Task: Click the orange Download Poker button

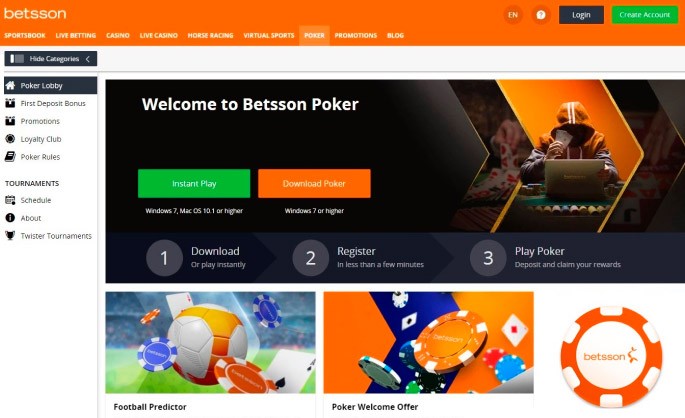Action: 314,183
